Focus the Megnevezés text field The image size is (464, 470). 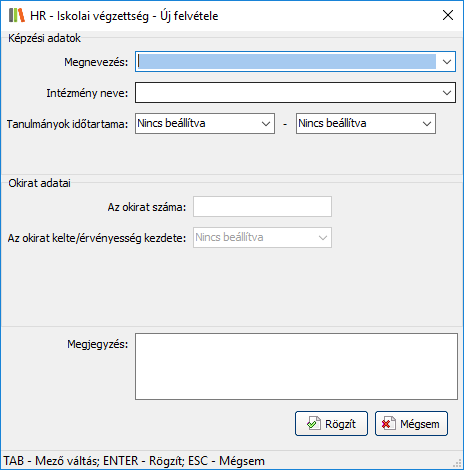[x=287, y=62]
